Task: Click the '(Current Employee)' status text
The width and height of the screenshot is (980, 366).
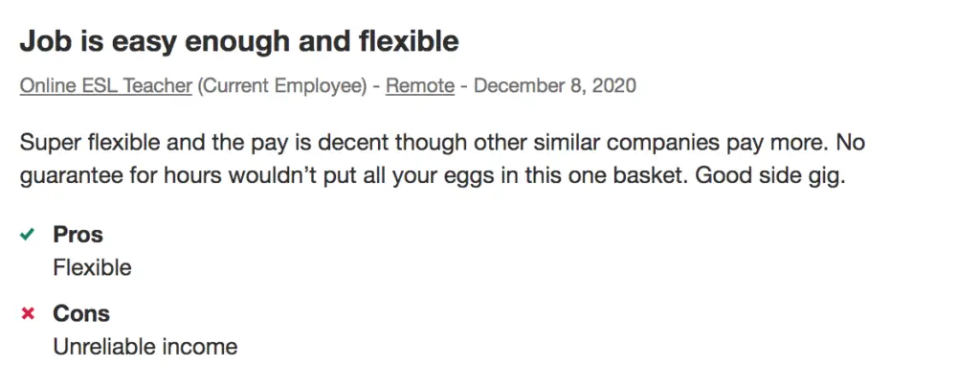Action: 282,85
